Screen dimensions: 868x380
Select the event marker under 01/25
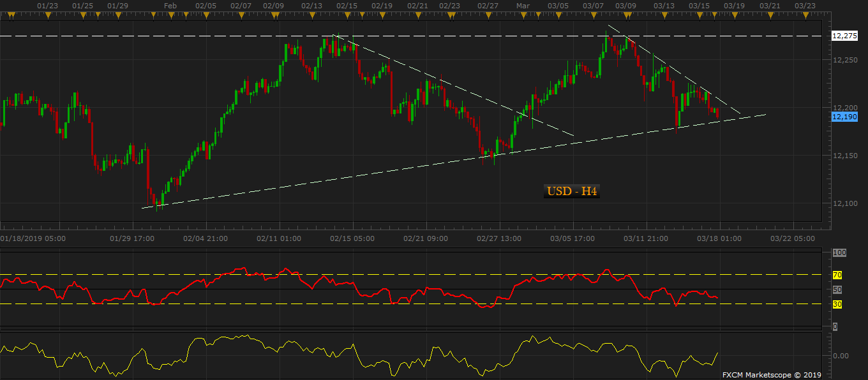[x=82, y=17]
